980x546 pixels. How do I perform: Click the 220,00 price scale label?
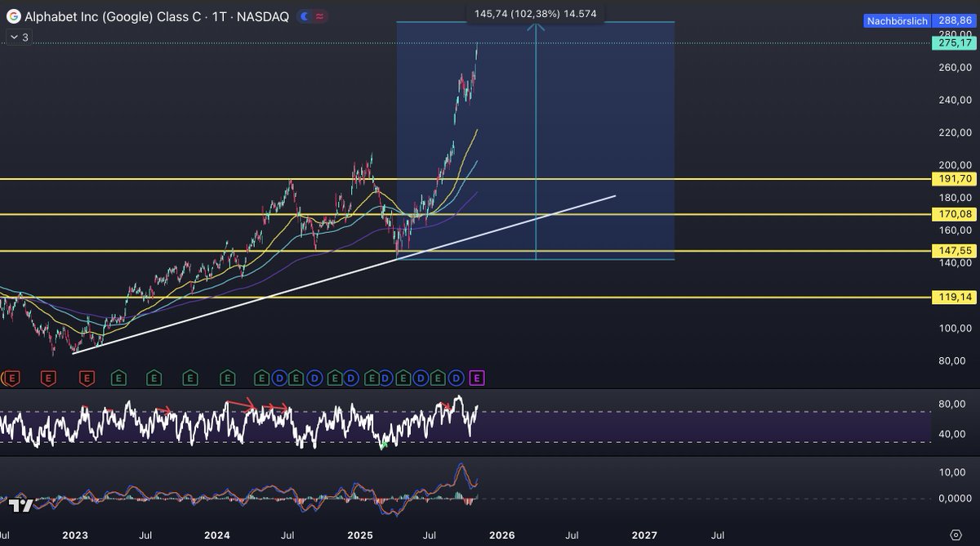click(955, 132)
